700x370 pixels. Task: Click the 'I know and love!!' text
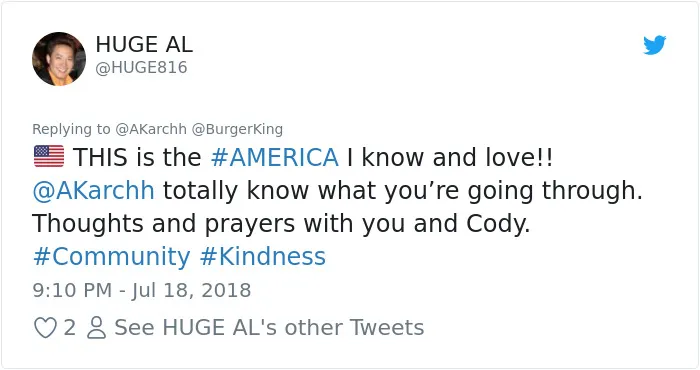[x=450, y=158]
